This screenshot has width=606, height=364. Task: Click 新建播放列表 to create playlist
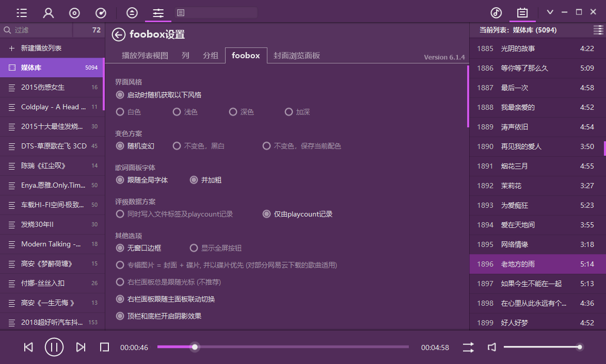41,48
